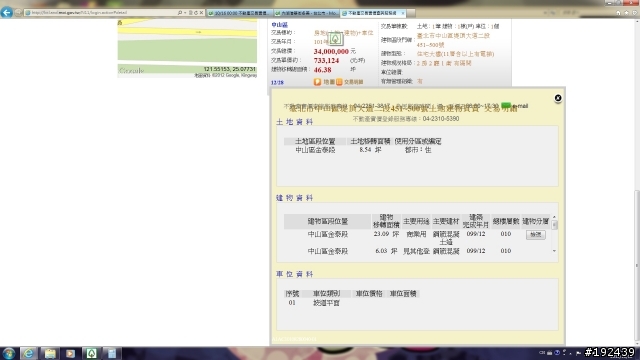
Task: Switch to the second browser tab
Action: pos(307,13)
